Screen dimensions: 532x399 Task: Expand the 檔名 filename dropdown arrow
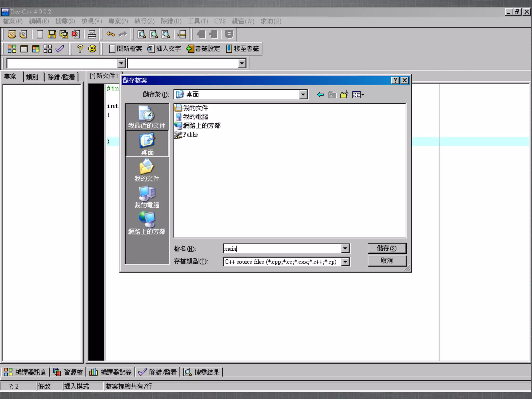[345, 249]
